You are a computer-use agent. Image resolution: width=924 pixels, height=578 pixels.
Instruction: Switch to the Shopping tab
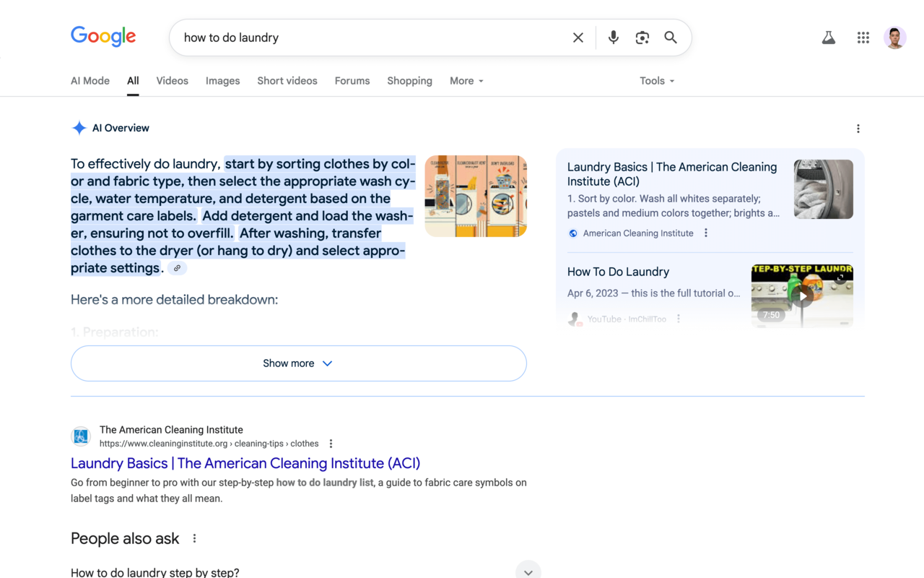coord(409,80)
